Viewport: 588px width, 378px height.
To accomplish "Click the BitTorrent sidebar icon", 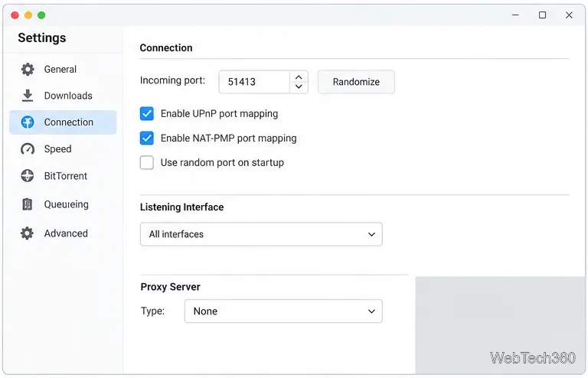I will (28, 176).
